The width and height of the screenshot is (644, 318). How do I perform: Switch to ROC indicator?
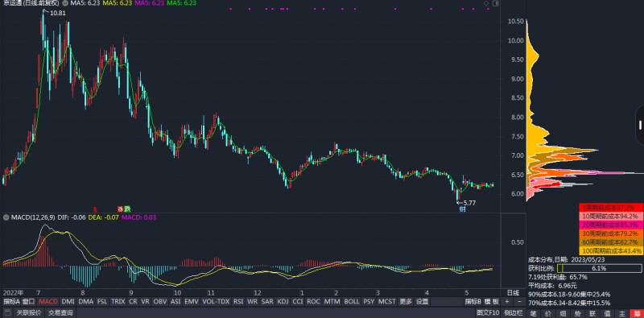click(313, 302)
